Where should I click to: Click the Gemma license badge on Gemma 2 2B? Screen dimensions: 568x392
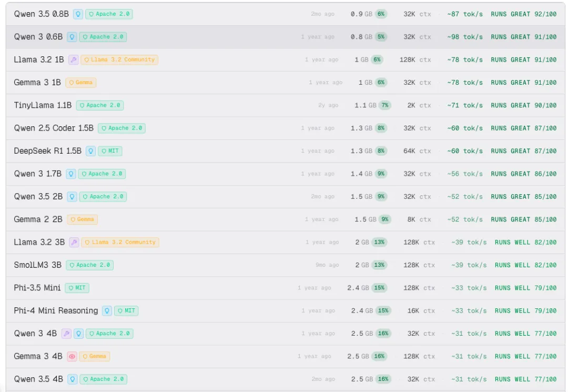[82, 219]
